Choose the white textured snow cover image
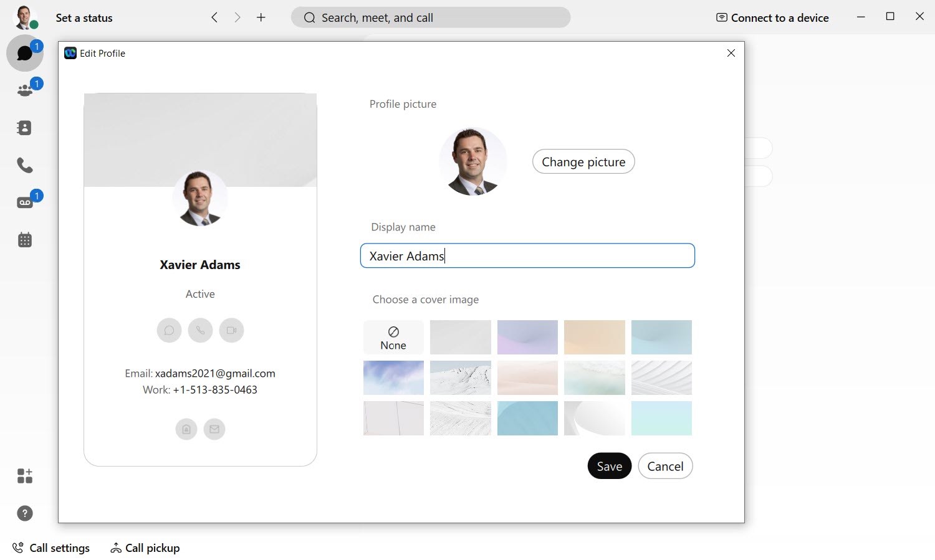 click(x=461, y=418)
